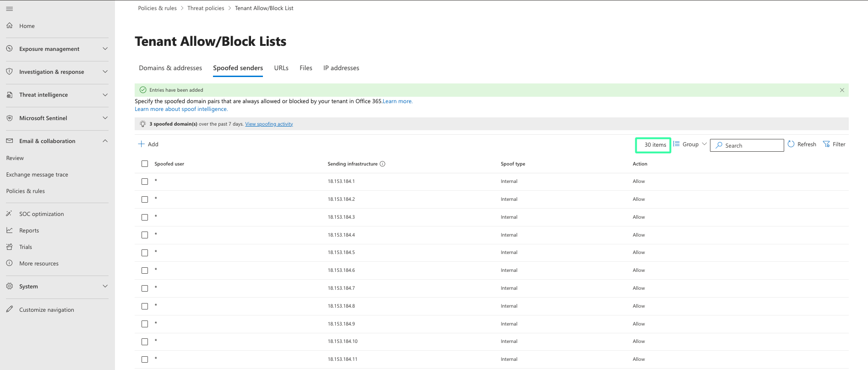
Task: Click Learn more about spoof intelligence
Action: [181, 109]
